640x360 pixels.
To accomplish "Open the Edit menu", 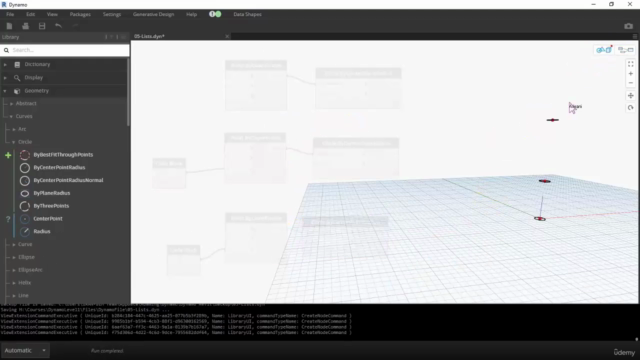I will [x=31, y=14].
